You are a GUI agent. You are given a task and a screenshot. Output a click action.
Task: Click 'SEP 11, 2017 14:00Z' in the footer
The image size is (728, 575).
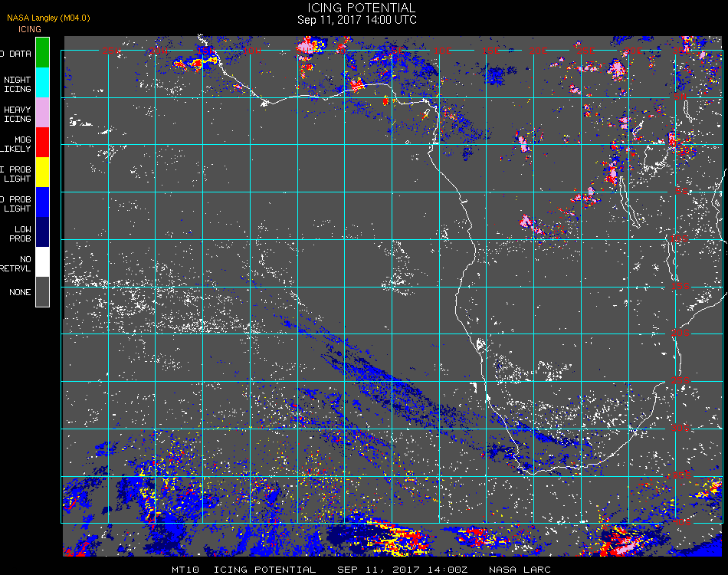(402, 570)
